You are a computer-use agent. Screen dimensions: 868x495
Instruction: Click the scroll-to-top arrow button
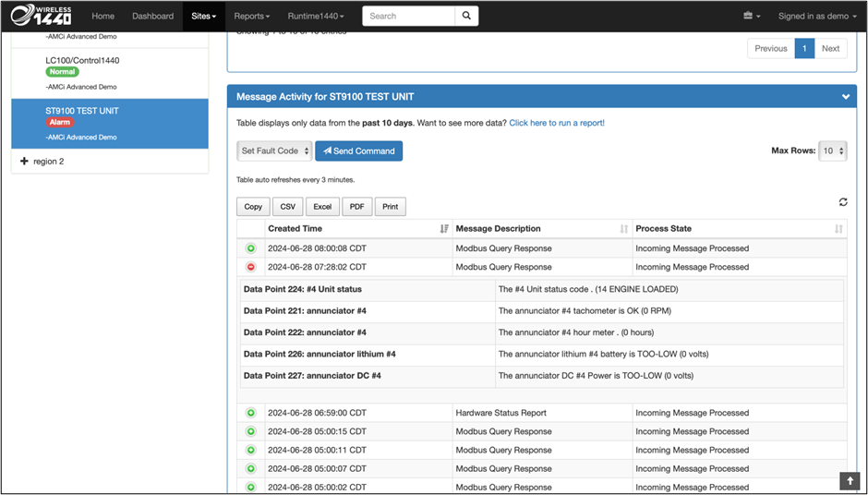tap(850, 481)
